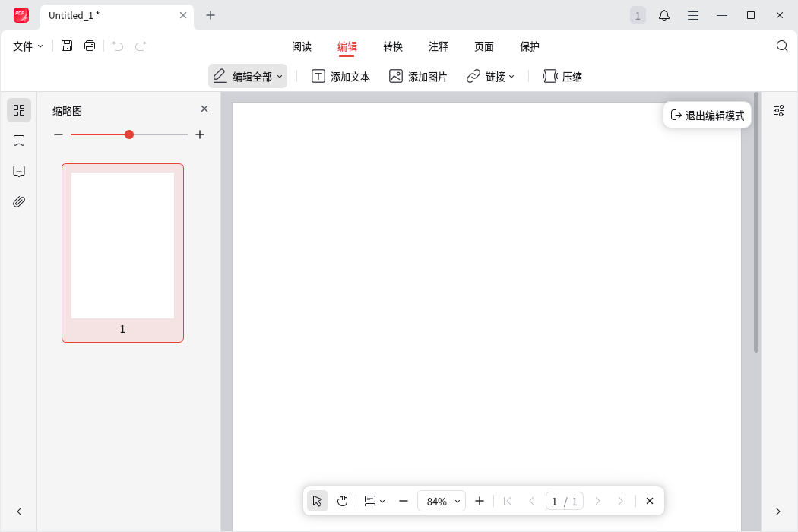Jump to the last page
This screenshot has width=798, height=532.
[622, 501]
